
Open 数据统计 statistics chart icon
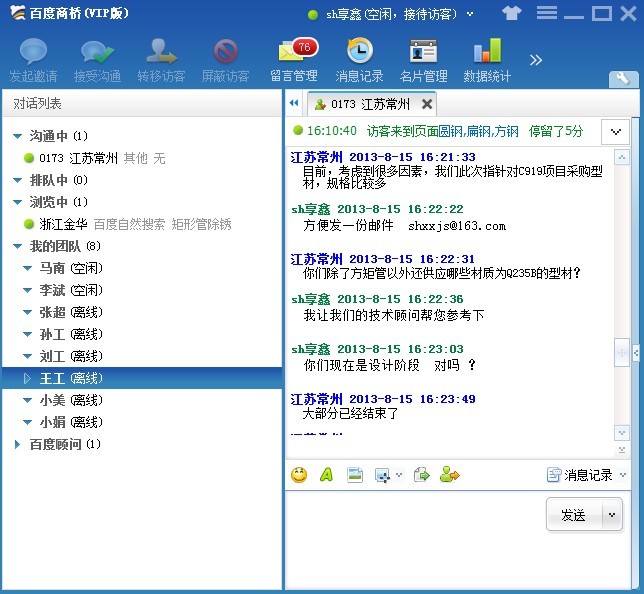[x=487, y=51]
